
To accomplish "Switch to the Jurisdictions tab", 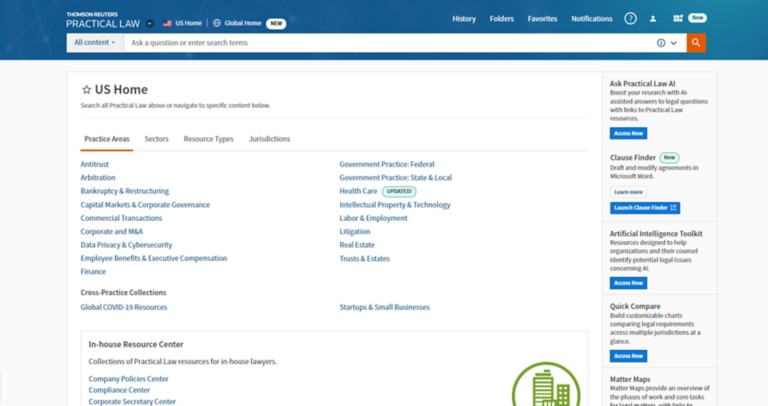I will tap(269, 139).
